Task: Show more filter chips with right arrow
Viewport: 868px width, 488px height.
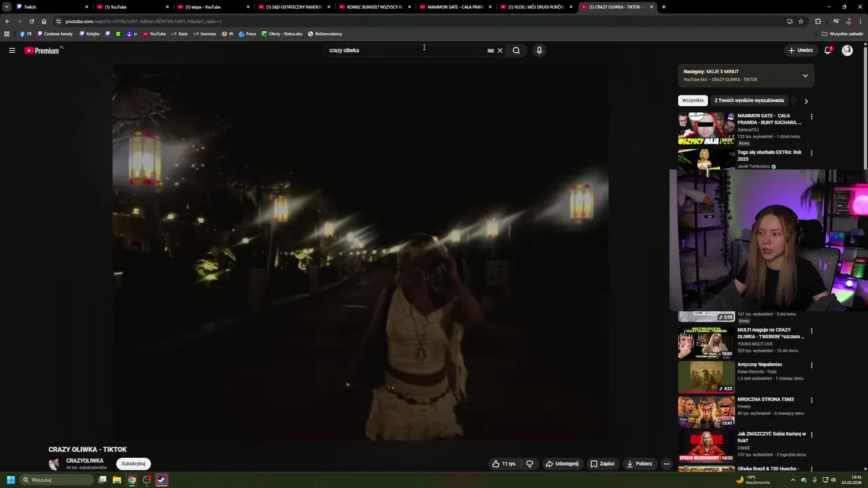Action: point(806,101)
